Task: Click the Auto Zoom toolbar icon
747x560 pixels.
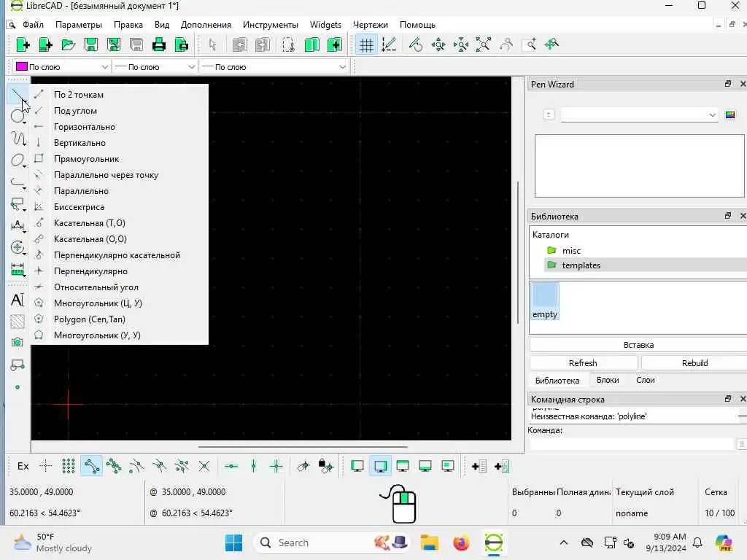Action: point(483,44)
